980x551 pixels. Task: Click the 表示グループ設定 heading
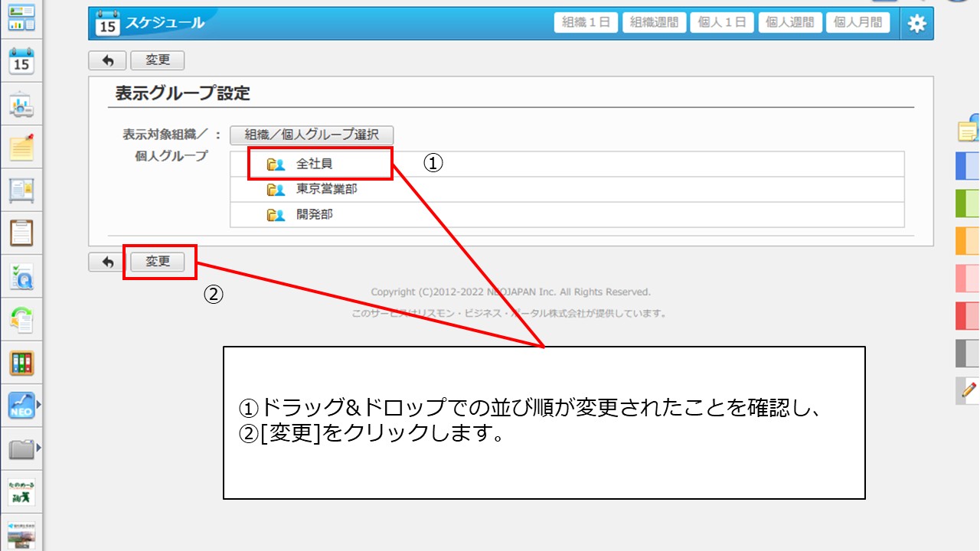(182, 93)
